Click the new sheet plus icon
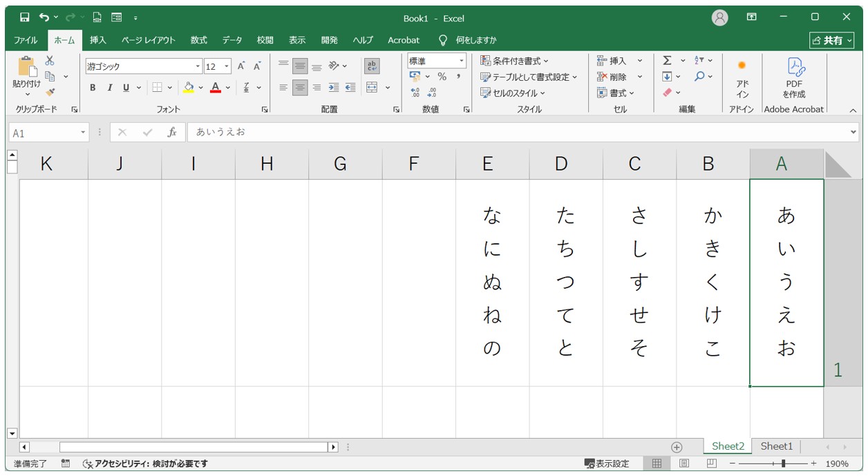 click(x=677, y=447)
